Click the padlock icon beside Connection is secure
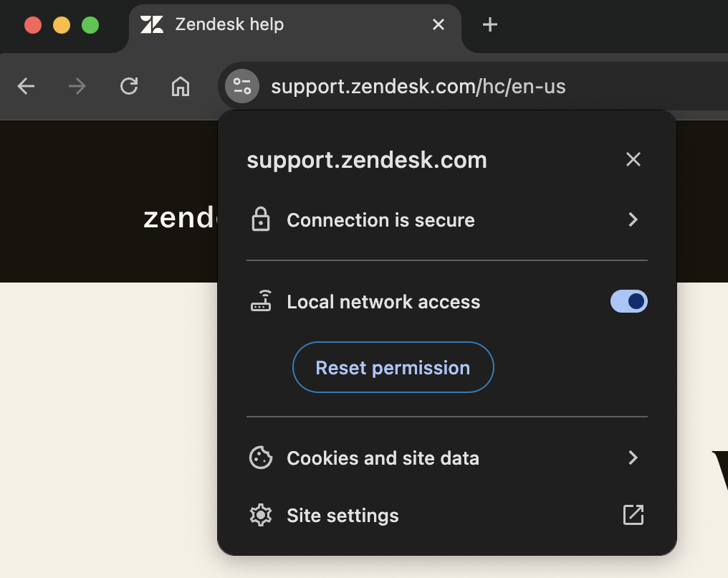The width and height of the screenshot is (728, 578). click(x=261, y=219)
